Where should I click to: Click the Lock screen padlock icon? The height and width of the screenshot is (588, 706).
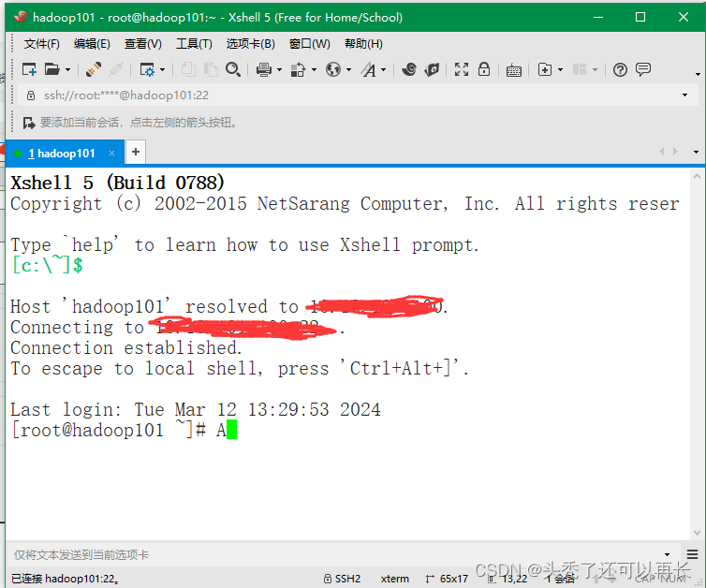point(484,69)
